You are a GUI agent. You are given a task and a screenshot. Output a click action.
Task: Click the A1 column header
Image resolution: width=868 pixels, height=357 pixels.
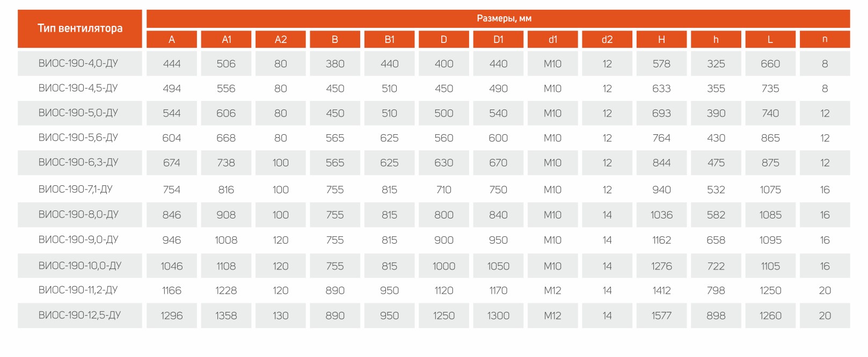[x=226, y=39]
